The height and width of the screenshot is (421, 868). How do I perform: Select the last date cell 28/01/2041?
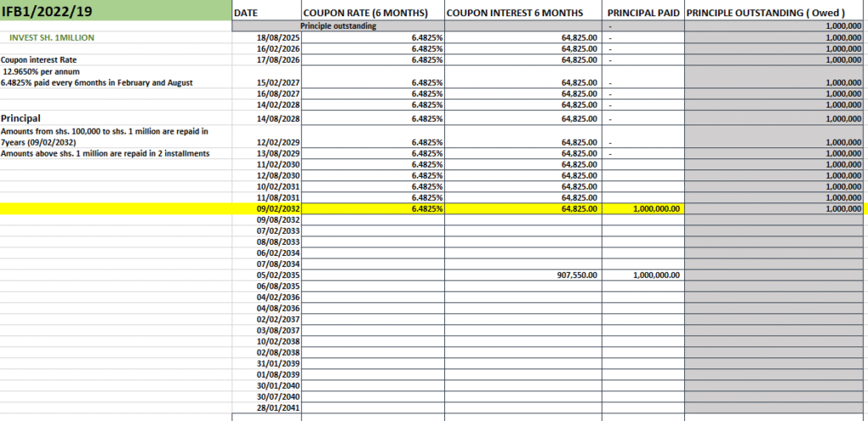click(279, 407)
